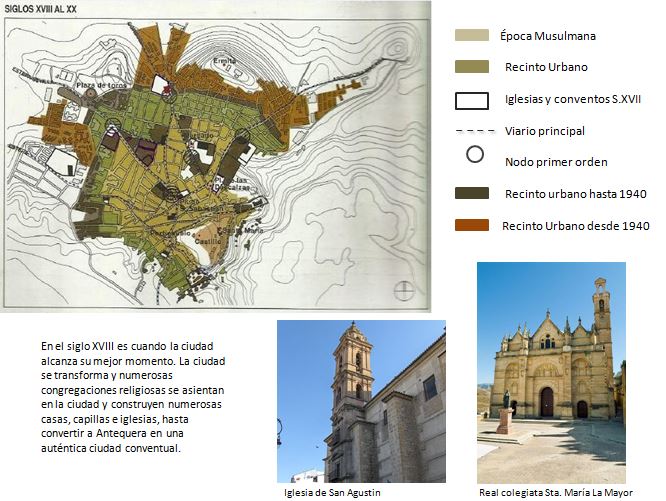Click the Iglesia de San Agustín caption
Viewport: 666px width, 501px height.
pyautogui.click(x=332, y=492)
